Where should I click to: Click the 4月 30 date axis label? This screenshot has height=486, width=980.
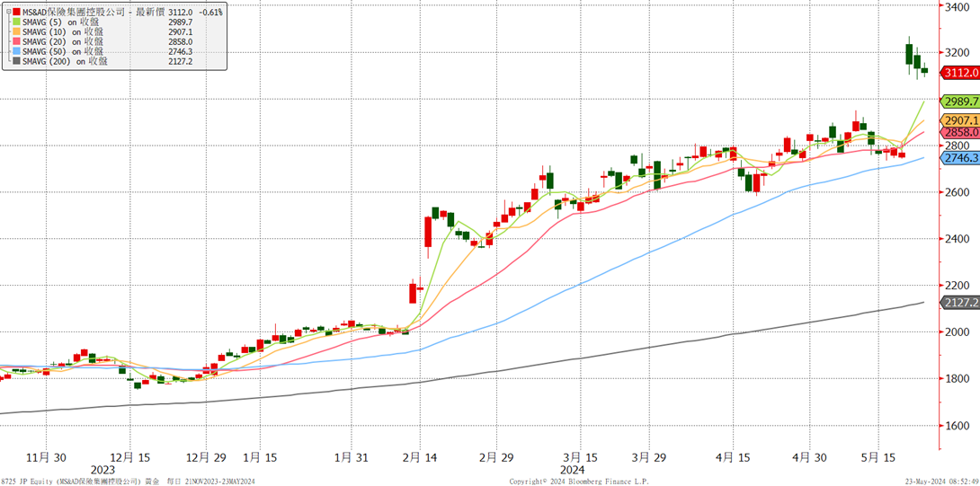point(809,458)
